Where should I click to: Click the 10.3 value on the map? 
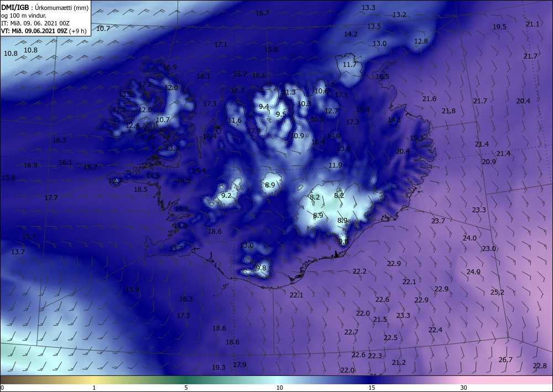pyautogui.click(x=304, y=103)
